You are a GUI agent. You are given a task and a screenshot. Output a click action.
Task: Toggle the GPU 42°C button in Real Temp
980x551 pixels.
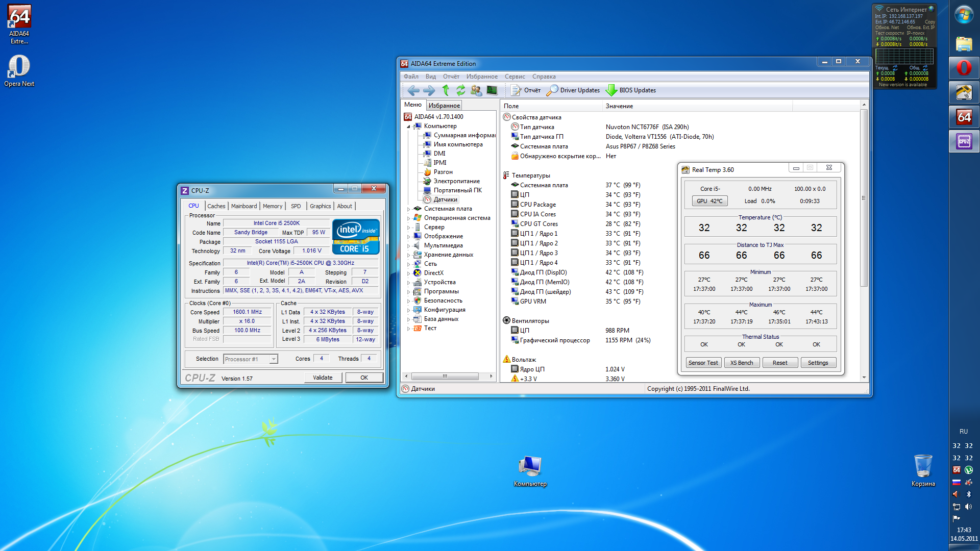click(709, 201)
